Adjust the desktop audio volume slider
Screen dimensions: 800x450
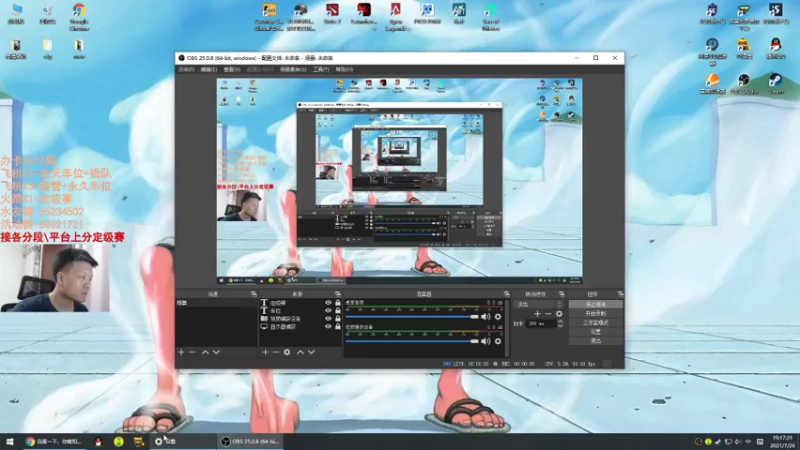pyautogui.click(x=412, y=317)
